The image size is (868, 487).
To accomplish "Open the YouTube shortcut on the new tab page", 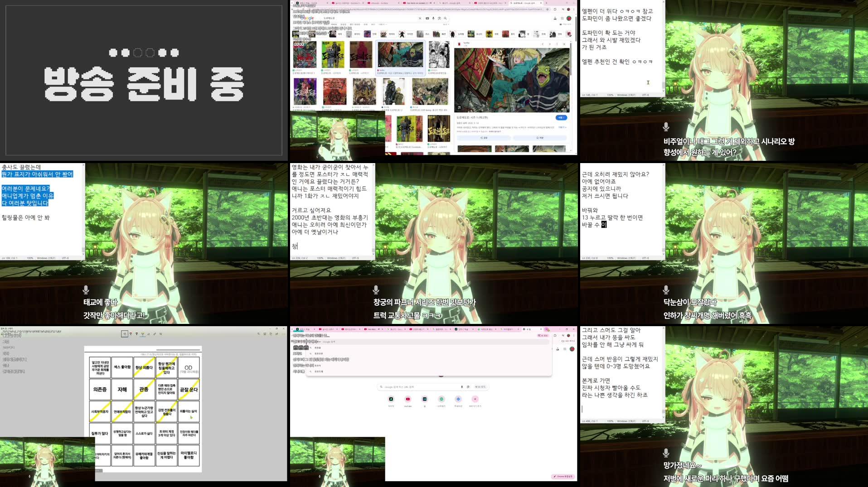I will click(408, 399).
